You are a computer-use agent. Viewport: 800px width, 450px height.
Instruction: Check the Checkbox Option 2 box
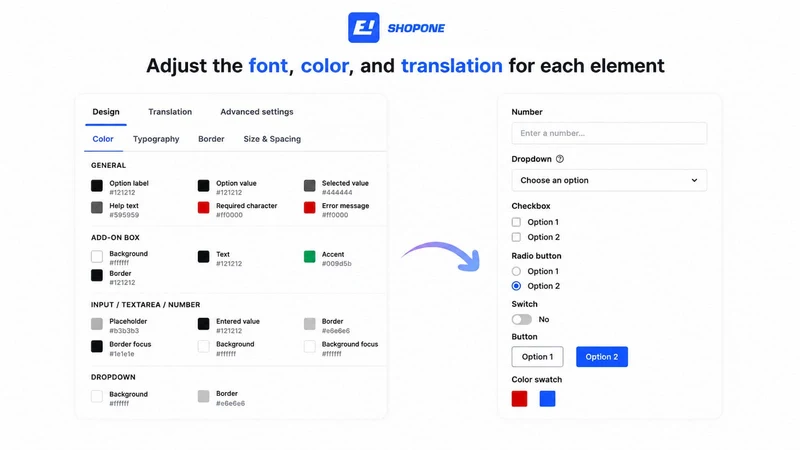coord(516,237)
